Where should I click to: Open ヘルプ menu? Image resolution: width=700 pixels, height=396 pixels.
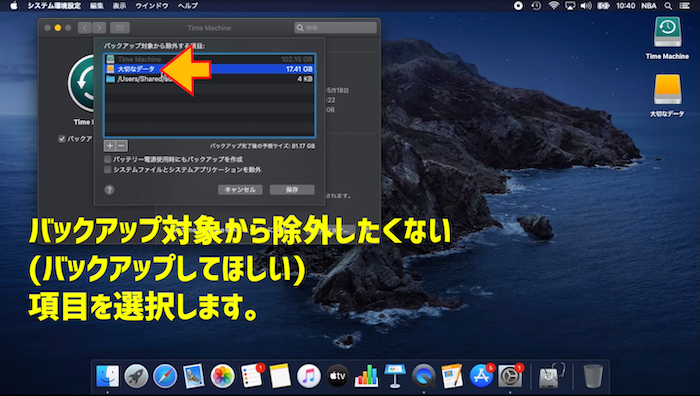click(188, 6)
